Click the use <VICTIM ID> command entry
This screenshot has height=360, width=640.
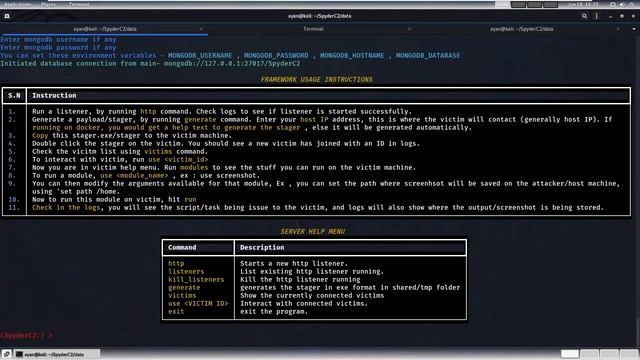tap(198, 303)
